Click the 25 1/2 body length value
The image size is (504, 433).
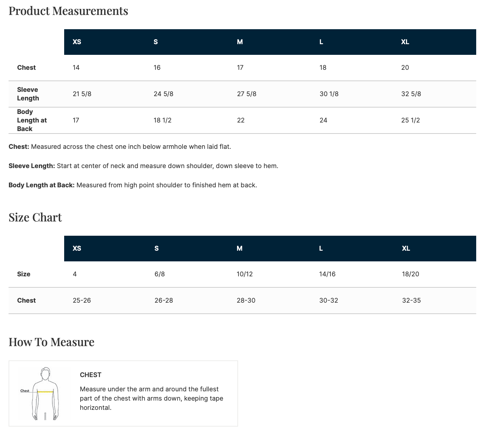click(411, 120)
